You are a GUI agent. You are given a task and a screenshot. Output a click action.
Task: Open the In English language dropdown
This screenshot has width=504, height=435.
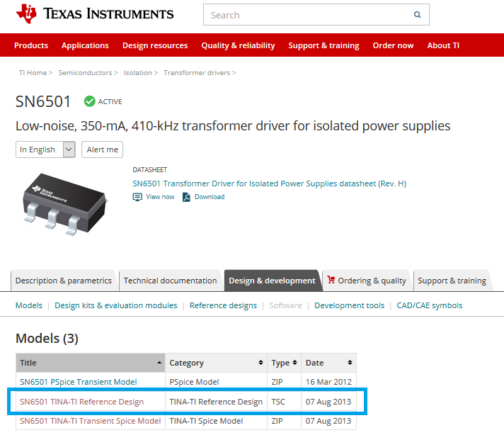(x=45, y=149)
